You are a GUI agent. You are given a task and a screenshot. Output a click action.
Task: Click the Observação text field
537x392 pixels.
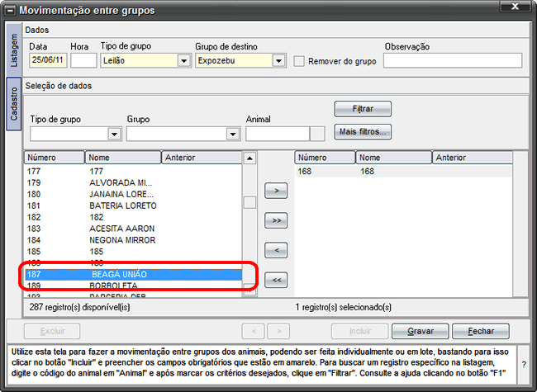453,60
